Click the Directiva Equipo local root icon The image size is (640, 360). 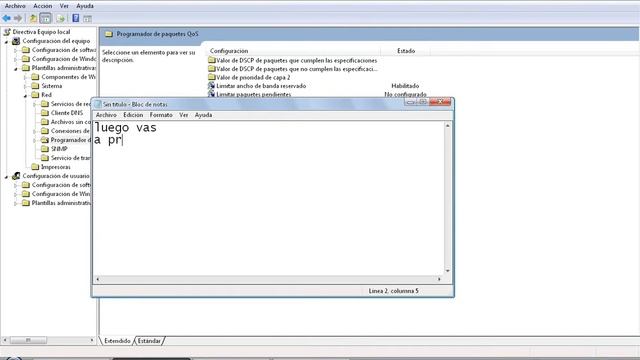pos(7,32)
